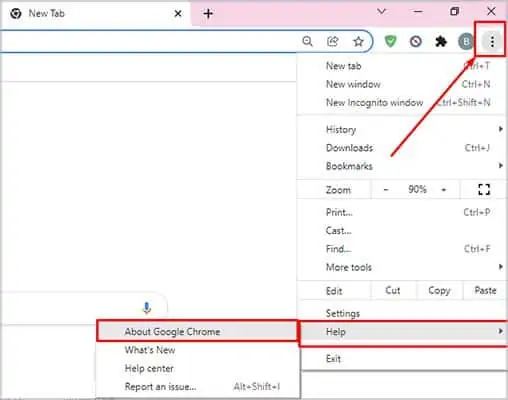Select New Incognito window entry
Viewport: 508px width, 400px height.
pos(402,102)
